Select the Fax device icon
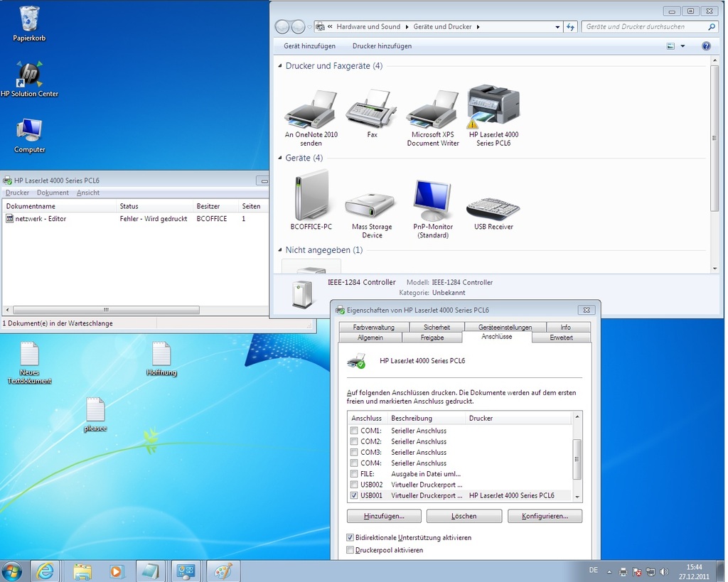The width and height of the screenshot is (728, 582). coord(372,114)
